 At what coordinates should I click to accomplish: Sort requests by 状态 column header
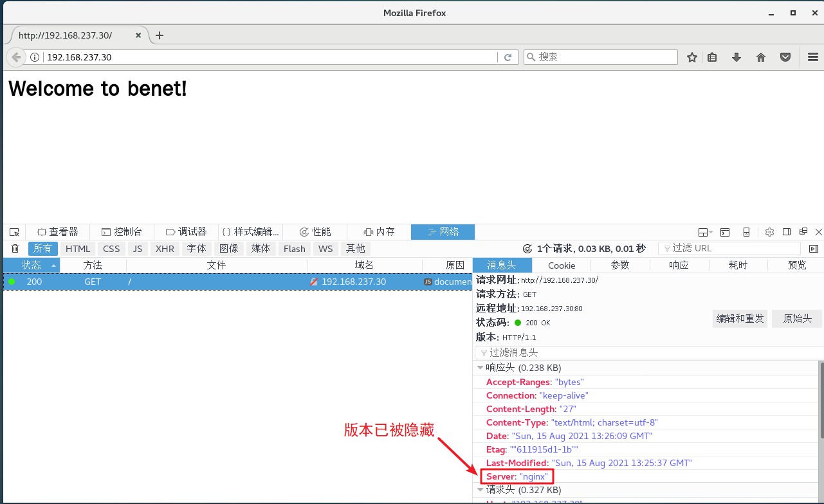pyautogui.click(x=32, y=265)
